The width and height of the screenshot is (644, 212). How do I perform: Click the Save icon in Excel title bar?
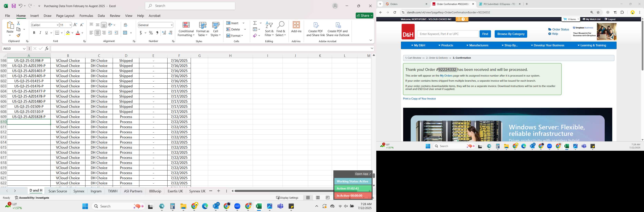pyautogui.click(x=14, y=6)
